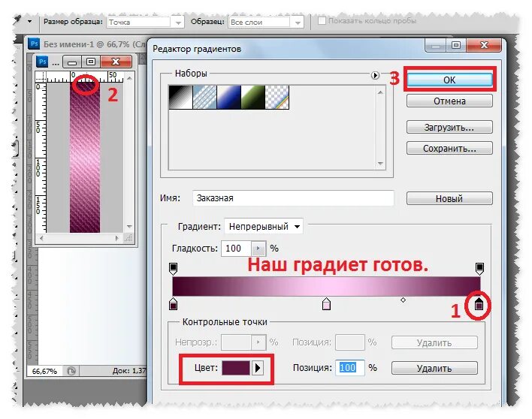Select the right opacity stop above gradient
This screenshot has width=532, height=419.
coord(479,269)
